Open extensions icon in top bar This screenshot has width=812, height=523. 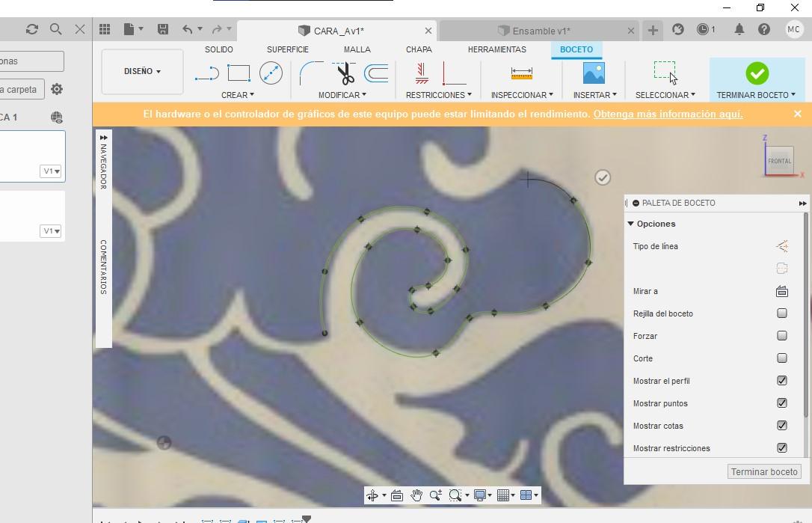pos(678,29)
